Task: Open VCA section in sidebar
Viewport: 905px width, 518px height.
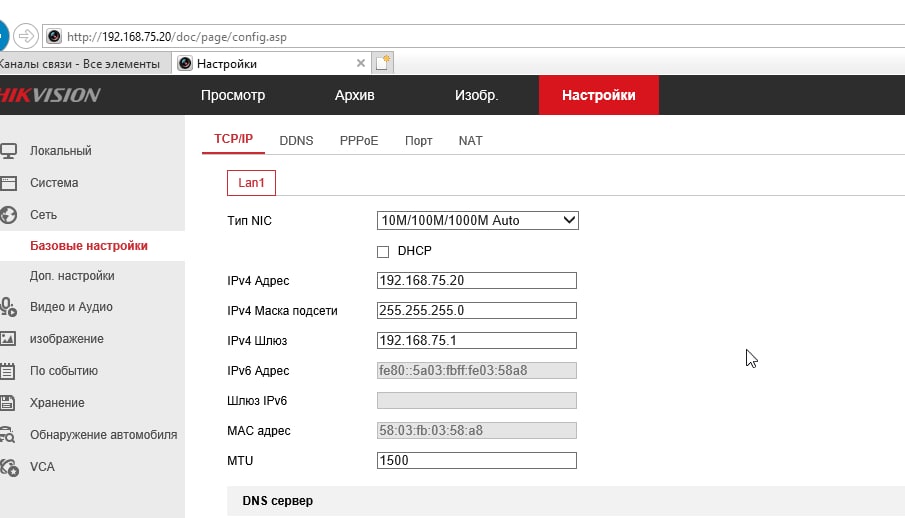Action: tap(42, 467)
